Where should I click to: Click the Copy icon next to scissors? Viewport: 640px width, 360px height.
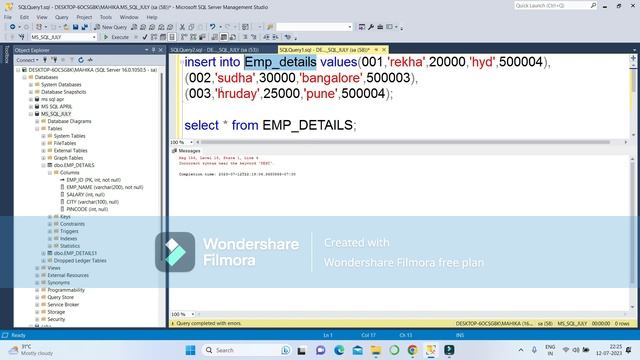[191, 27]
